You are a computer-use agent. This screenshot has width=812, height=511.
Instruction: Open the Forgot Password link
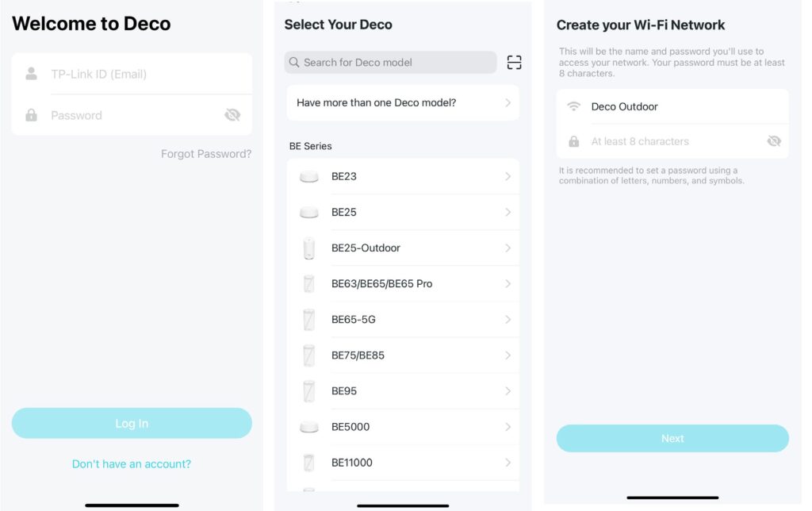tap(206, 154)
